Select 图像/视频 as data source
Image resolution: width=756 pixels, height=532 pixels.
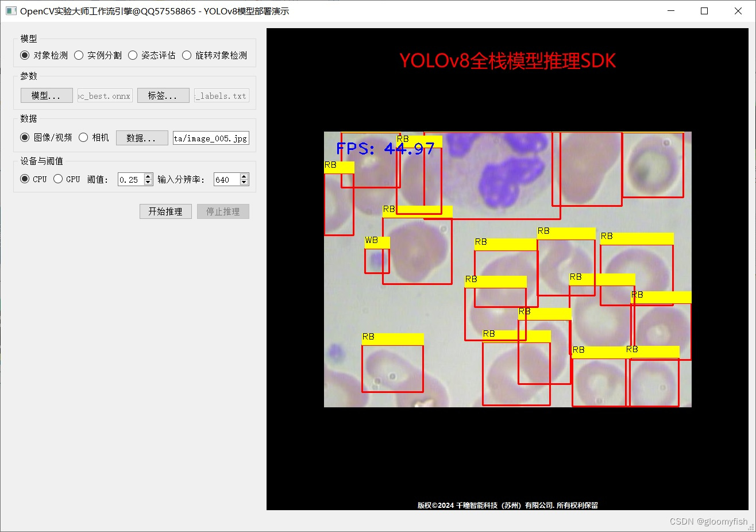pyautogui.click(x=24, y=137)
